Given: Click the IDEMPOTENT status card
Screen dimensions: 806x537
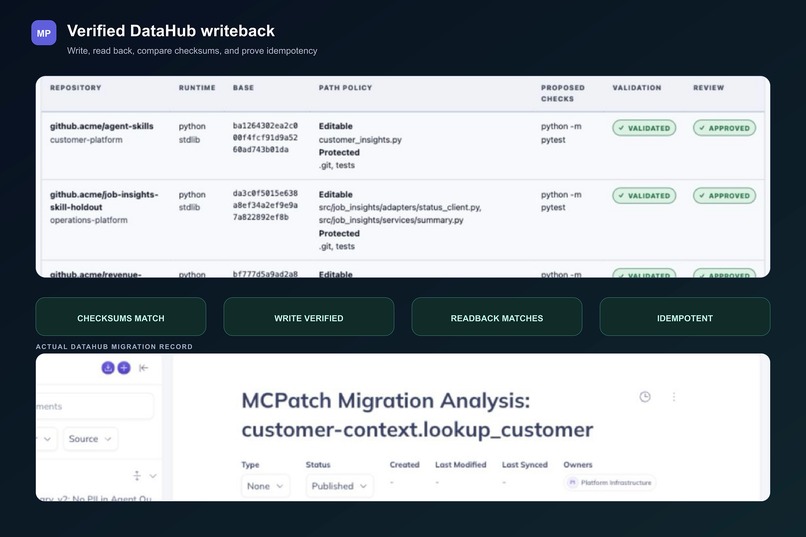Looking at the screenshot, I should pos(685,318).
